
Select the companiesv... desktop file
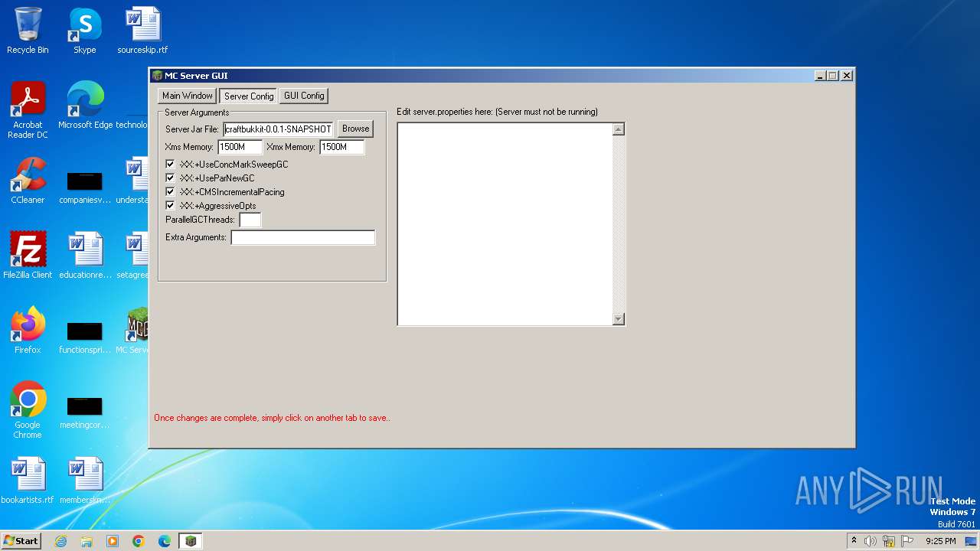(x=85, y=185)
